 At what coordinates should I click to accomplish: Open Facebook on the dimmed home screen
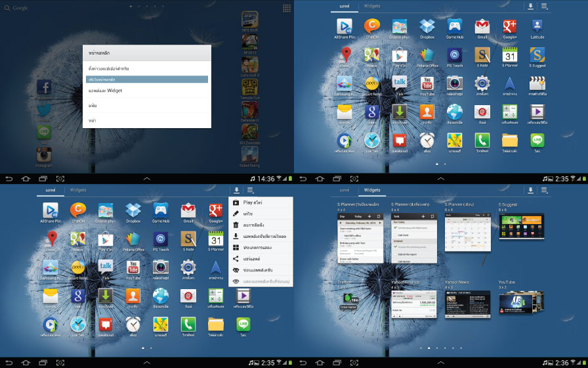point(44,87)
